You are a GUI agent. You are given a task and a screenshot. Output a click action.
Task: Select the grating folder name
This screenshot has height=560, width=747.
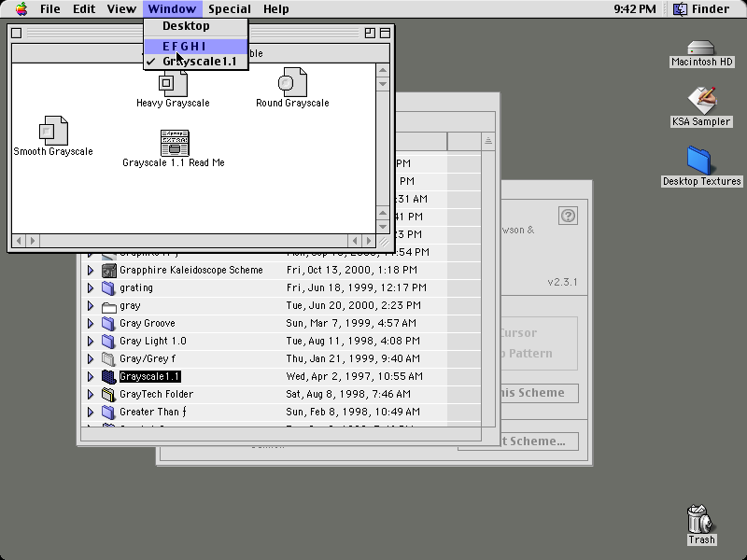[x=136, y=287]
